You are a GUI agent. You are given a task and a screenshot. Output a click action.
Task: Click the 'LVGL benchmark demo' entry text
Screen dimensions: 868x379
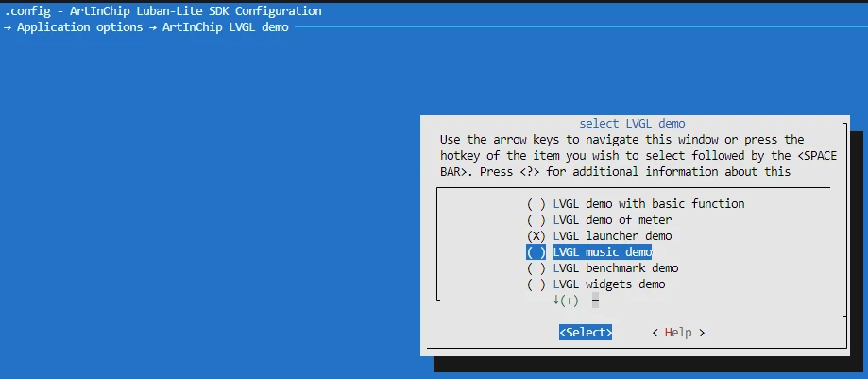tap(616, 268)
